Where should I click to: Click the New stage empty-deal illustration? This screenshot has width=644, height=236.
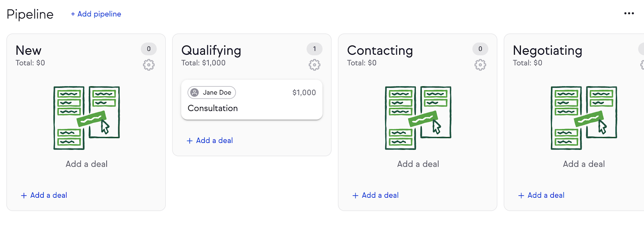pos(87,118)
